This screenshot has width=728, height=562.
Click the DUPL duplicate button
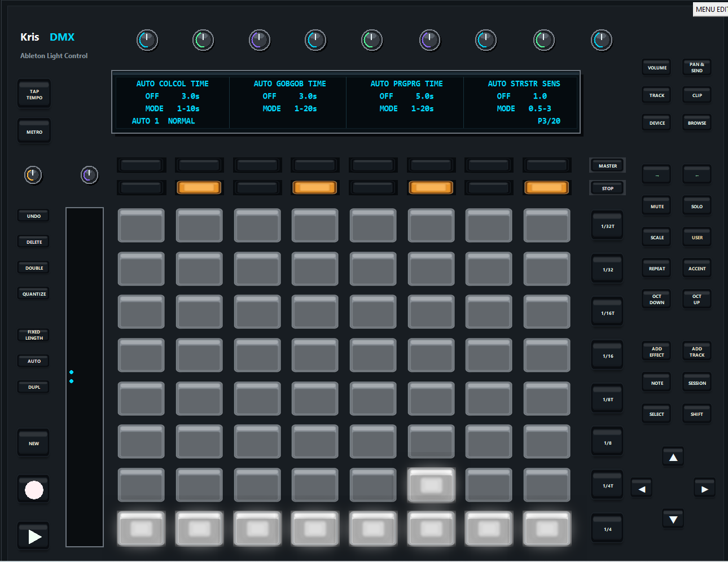(34, 387)
